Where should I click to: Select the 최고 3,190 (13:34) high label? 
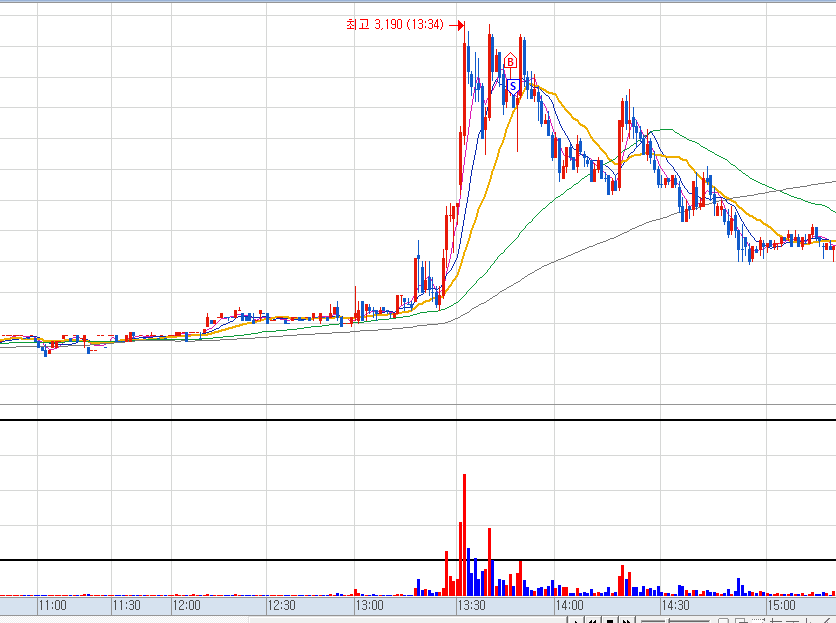point(395,25)
